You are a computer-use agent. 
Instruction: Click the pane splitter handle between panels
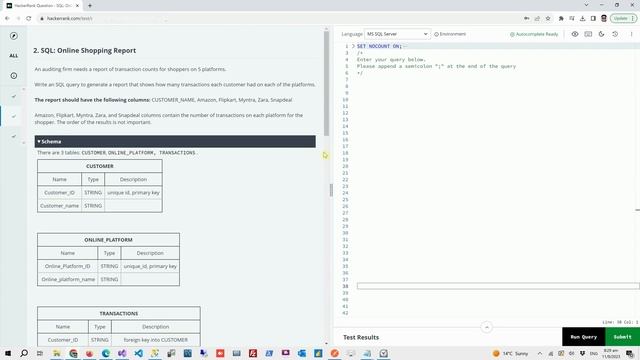click(x=331, y=190)
